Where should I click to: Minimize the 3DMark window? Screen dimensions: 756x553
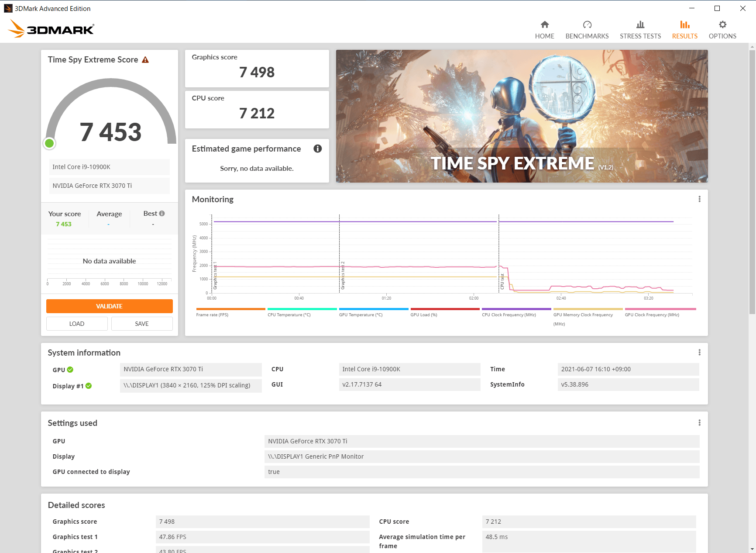pos(692,8)
